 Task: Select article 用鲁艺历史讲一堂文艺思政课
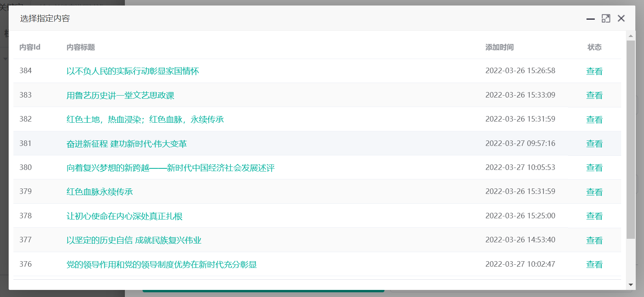[x=120, y=96]
